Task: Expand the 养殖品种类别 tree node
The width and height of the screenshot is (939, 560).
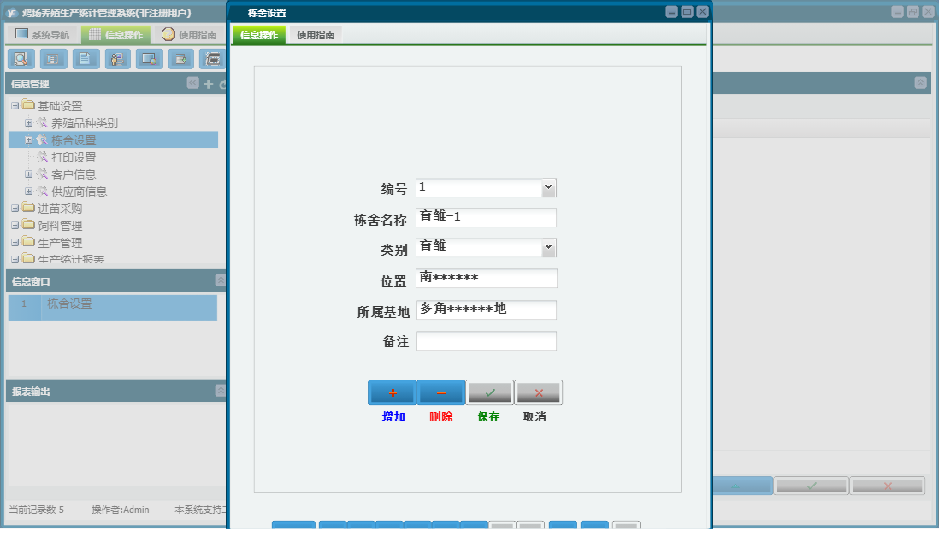Action: pyautogui.click(x=28, y=123)
